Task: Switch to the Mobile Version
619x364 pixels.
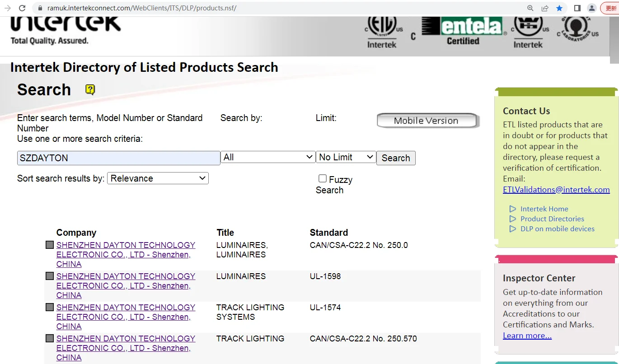Action: (x=427, y=121)
